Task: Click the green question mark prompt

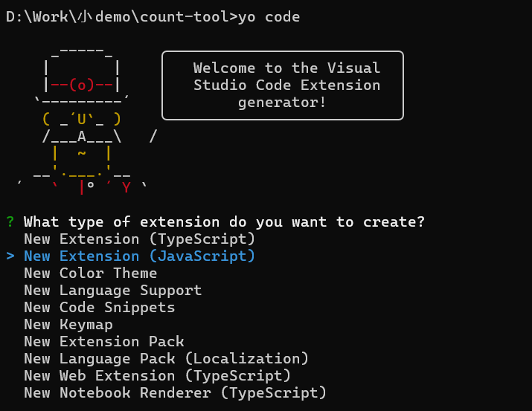Action: click(10, 222)
